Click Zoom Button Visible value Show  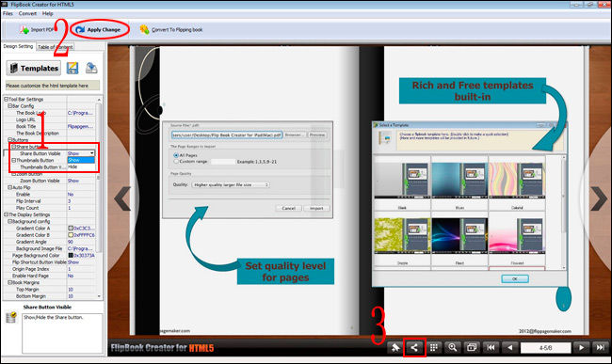tap(73, 181)
